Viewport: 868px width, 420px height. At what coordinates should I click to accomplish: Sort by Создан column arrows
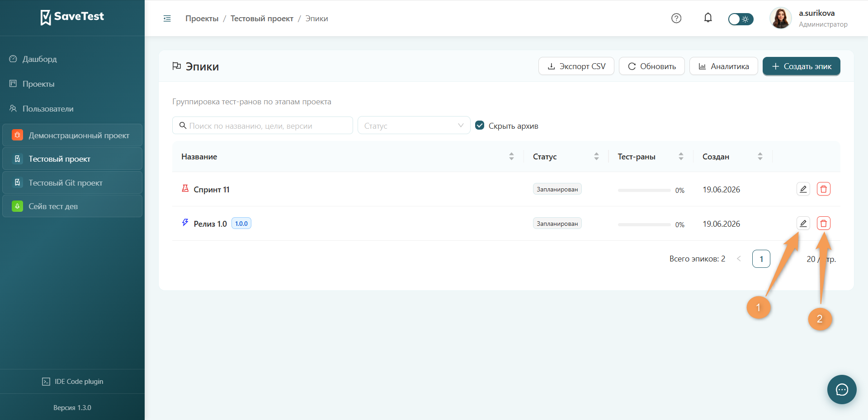click(x=760, y=157)
